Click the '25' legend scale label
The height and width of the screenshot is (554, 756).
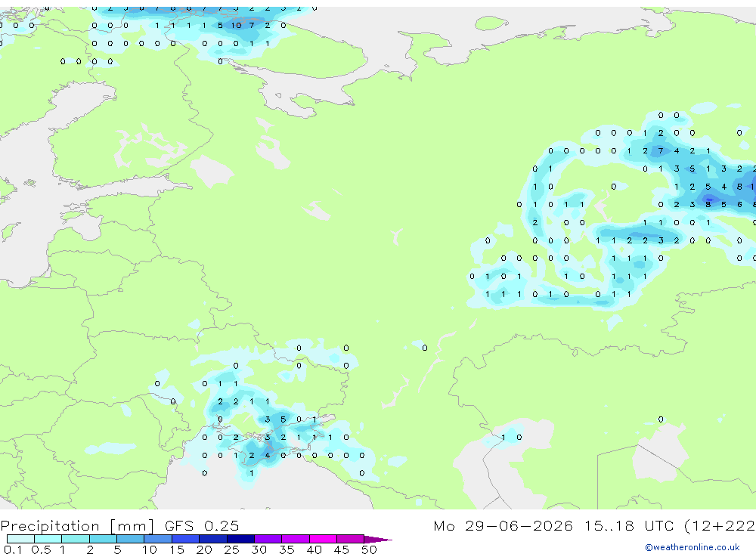tap(231, 549)
